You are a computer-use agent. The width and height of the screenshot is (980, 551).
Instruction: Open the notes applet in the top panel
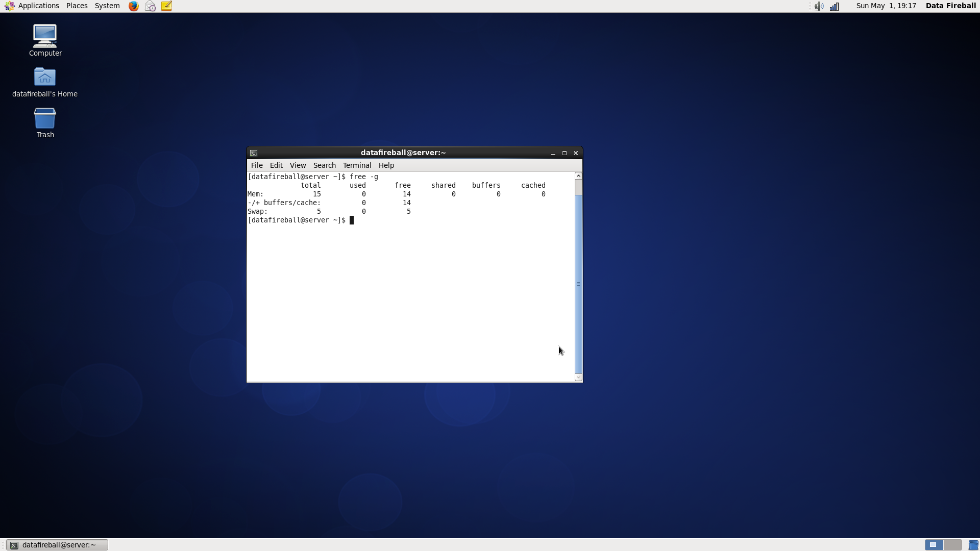[x=166, y=6]
